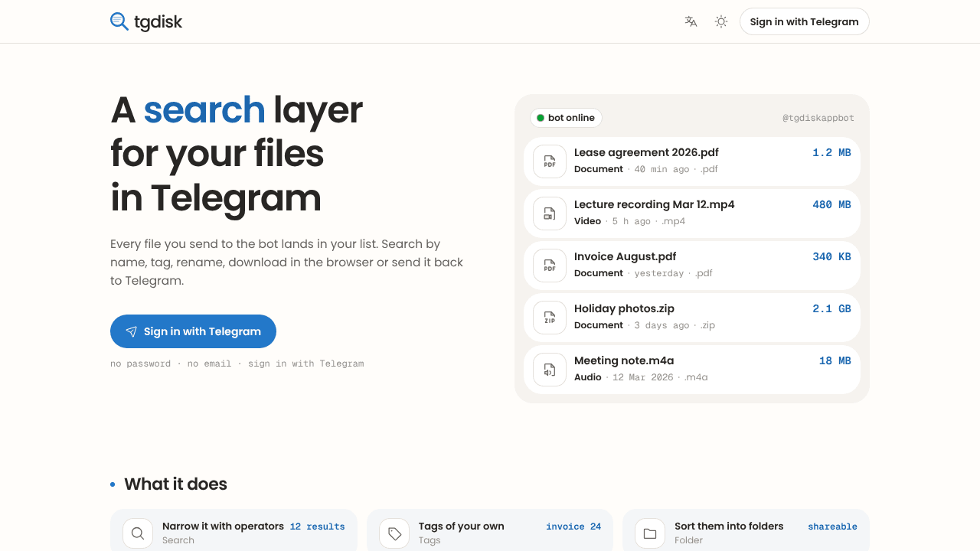Click the shareable badge
The image size is (980, 551).
(832, 527)
